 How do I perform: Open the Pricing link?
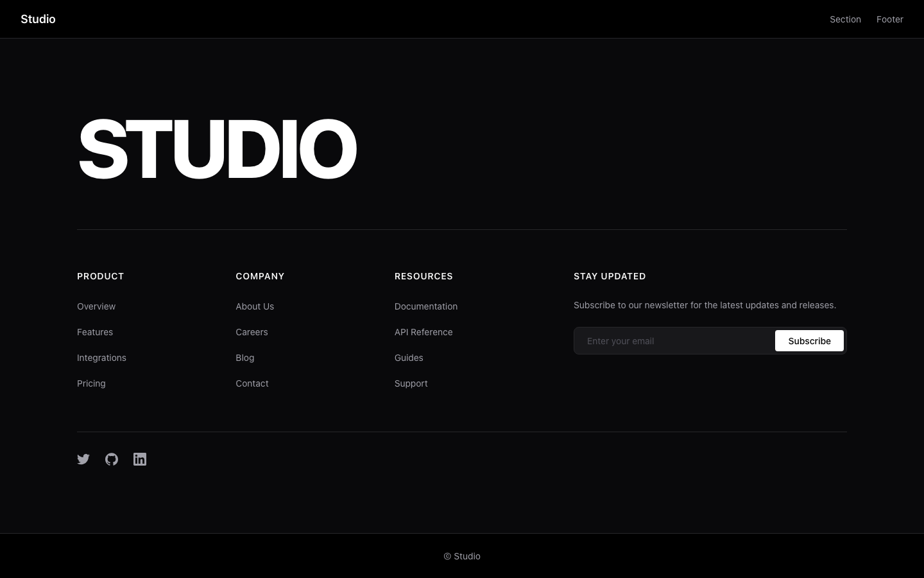[x=91, y=383]
